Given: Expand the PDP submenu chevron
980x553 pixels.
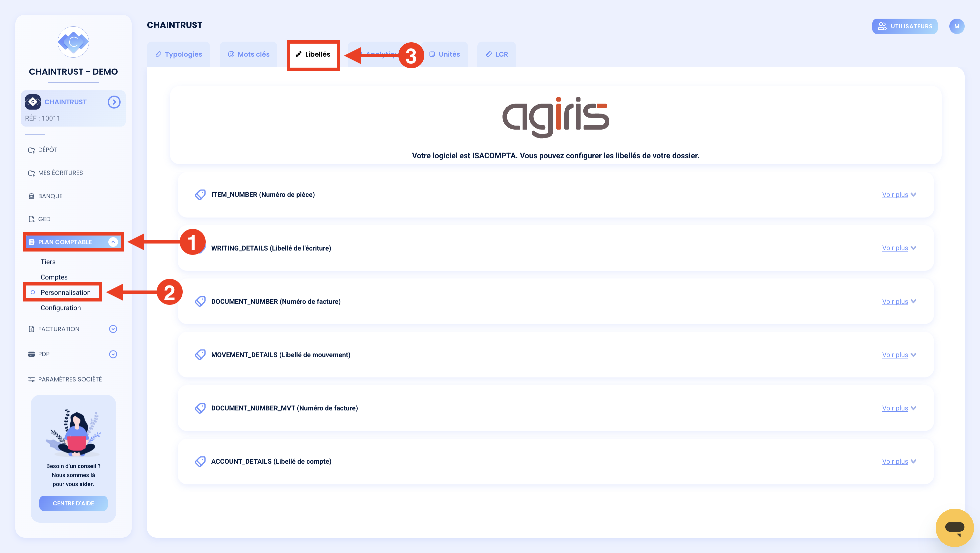Looking at the screenshot, I should click(x=113, y=354).
